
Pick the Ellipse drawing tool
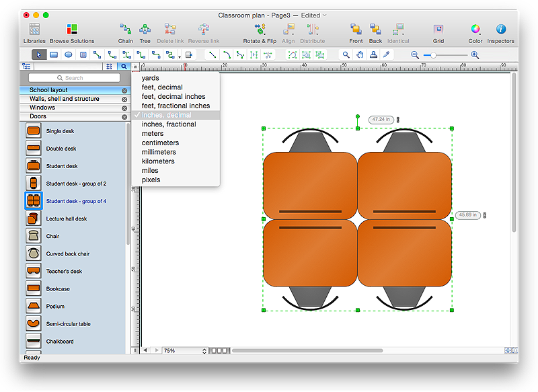click(69, 54)
